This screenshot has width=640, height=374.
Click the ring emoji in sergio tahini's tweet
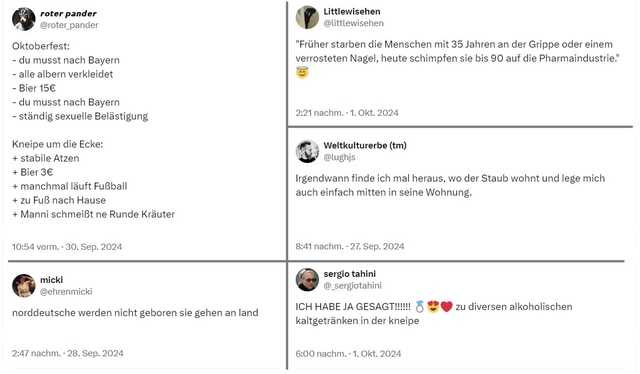point(419,307)
